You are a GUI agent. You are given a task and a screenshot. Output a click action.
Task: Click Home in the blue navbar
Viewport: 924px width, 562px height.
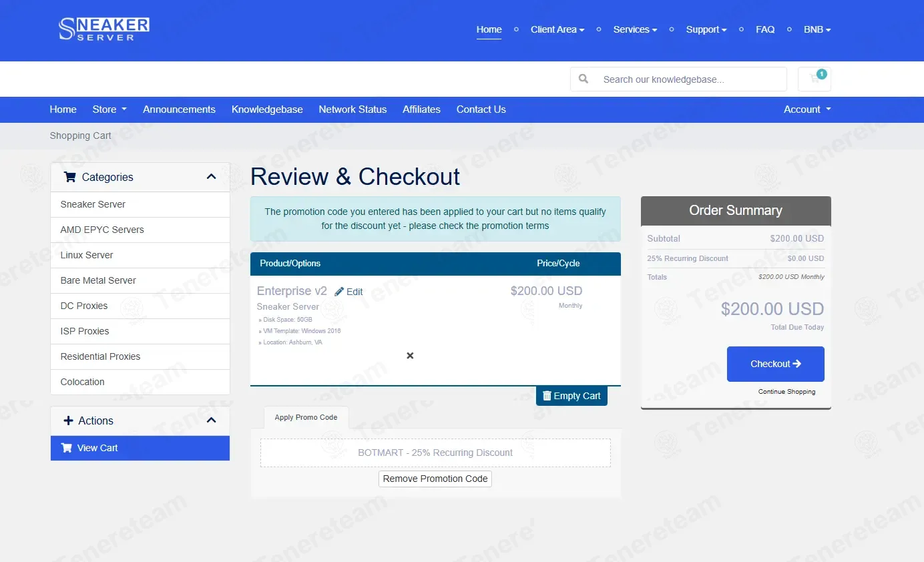pyautogui.click(x=63, y=109)
